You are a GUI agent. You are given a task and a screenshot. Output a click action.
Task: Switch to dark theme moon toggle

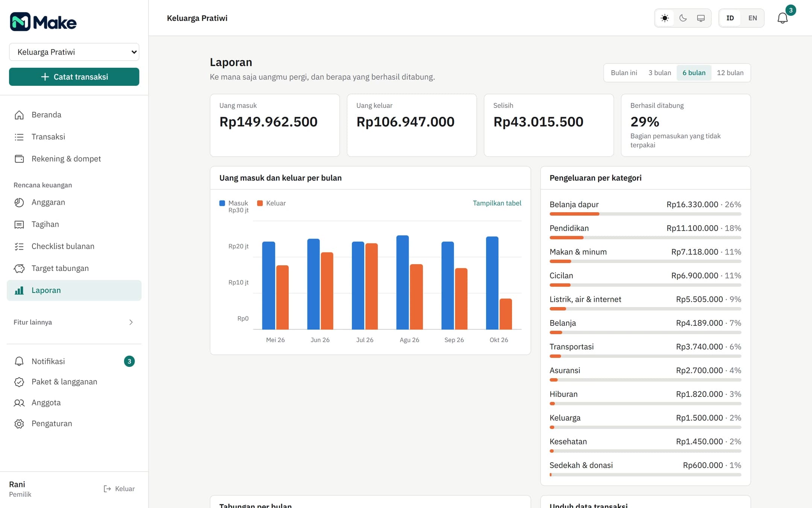683,18
